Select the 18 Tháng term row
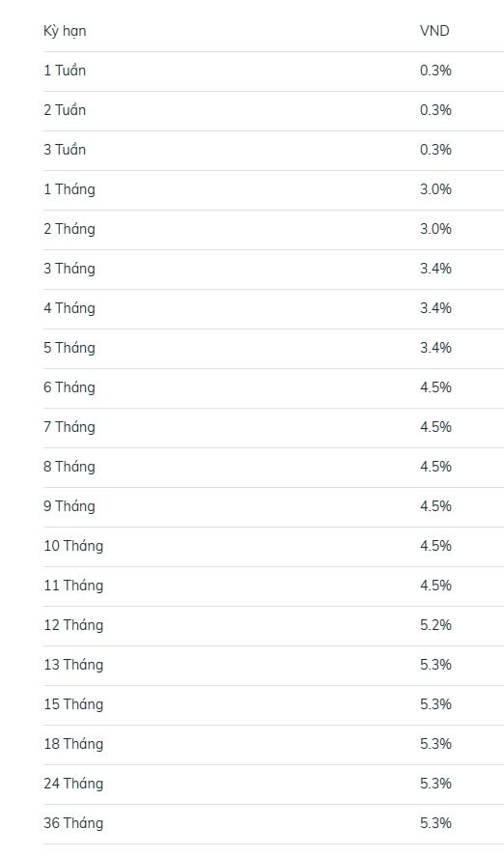504x858 pixels. click(273, 745)
